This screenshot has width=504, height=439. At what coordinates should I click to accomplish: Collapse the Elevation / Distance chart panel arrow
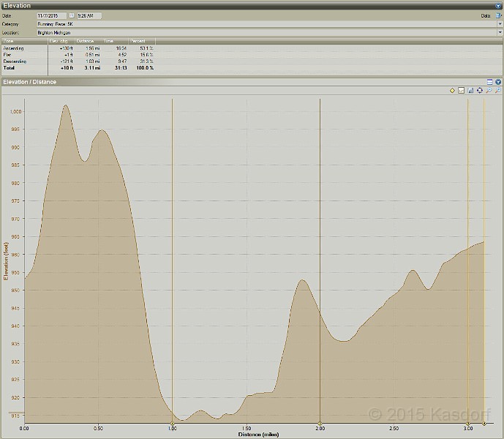pos(498,82)
